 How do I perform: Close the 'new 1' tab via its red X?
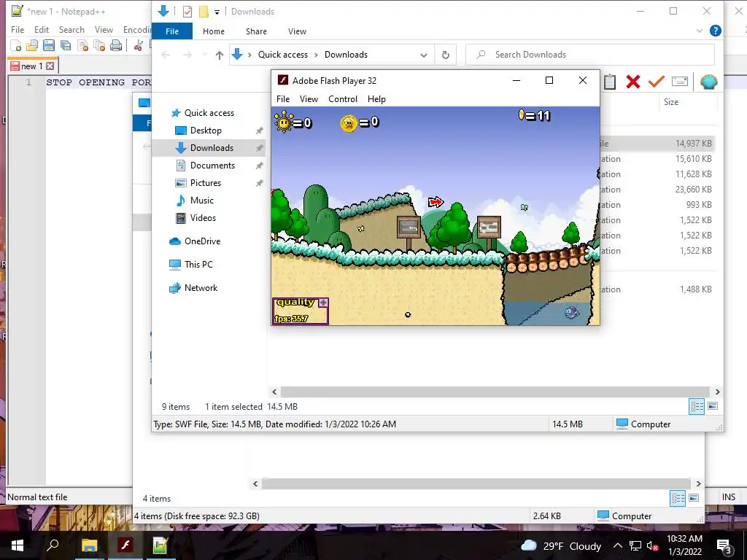click(x=50, y=66)
